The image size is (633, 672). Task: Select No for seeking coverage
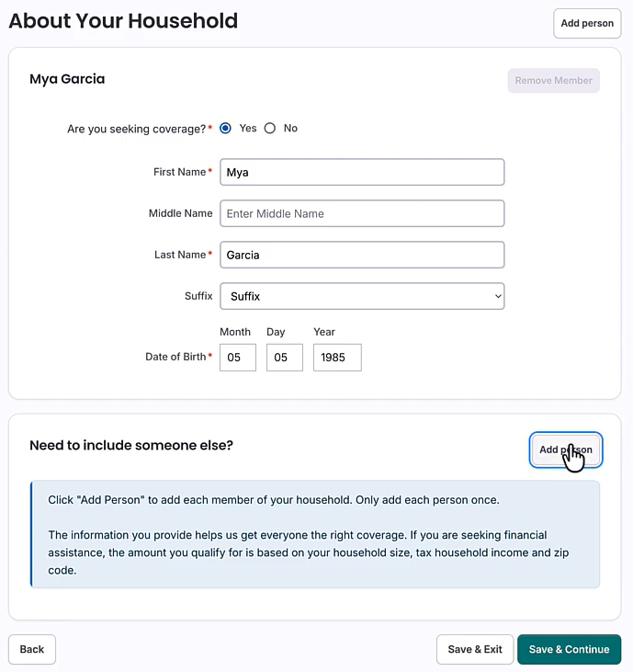[270, 129]
